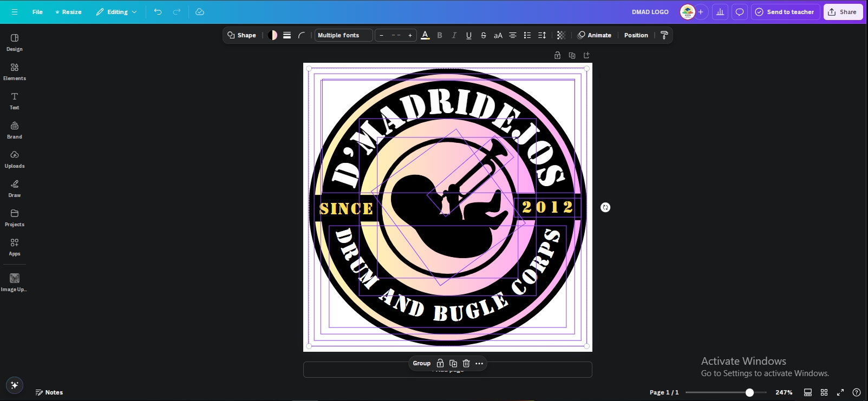This screenshot has height=401, width=868.
Task: Open the gradient fill color swatch
Action: (272, 35)
